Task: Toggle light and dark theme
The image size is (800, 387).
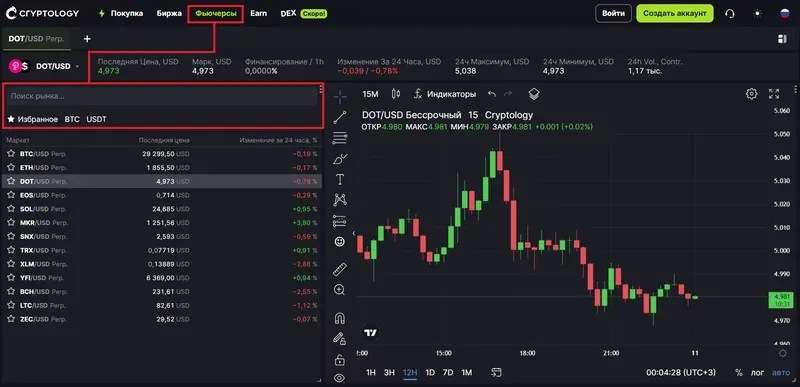Action: [x=757, y=13]
